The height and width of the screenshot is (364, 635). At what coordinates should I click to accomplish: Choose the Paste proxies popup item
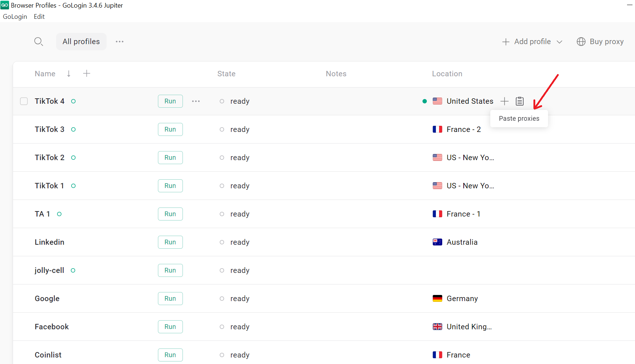click(x=519, y=119)
